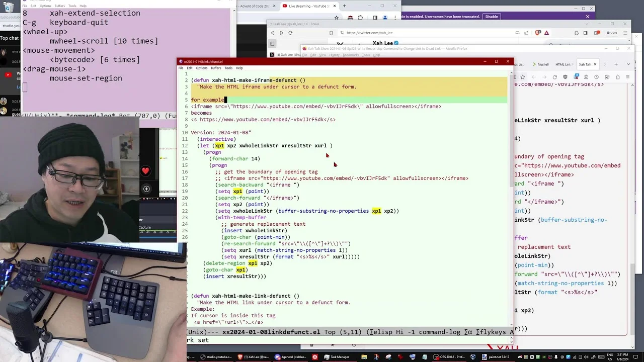Toggle the Brave sidebar panel button
This screenshot has height=362, width=644.
585,33
